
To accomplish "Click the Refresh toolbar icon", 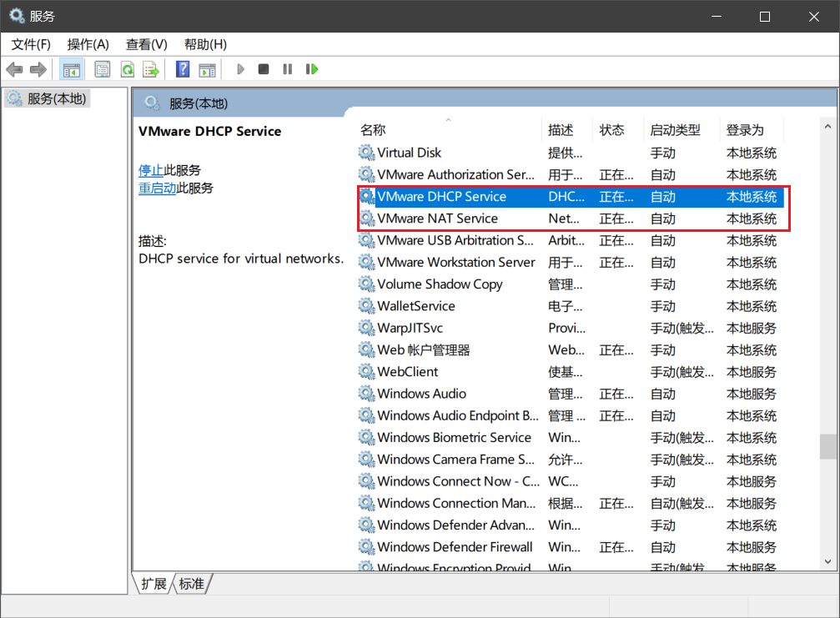I will 127,69.
